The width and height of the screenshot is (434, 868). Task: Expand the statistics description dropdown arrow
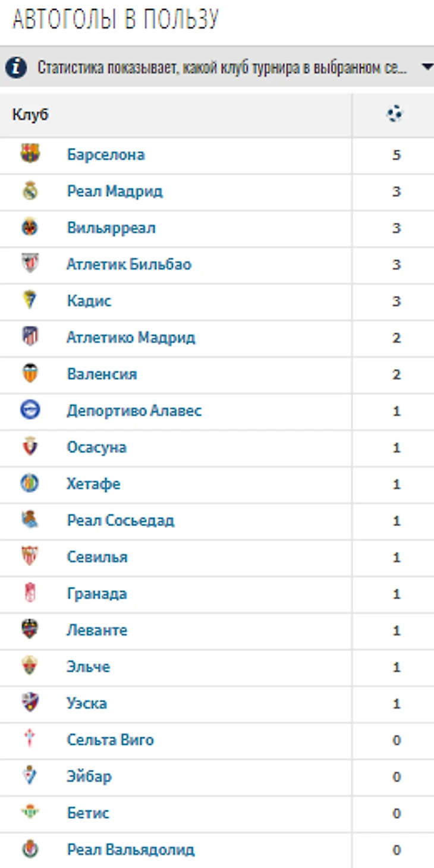427,67
